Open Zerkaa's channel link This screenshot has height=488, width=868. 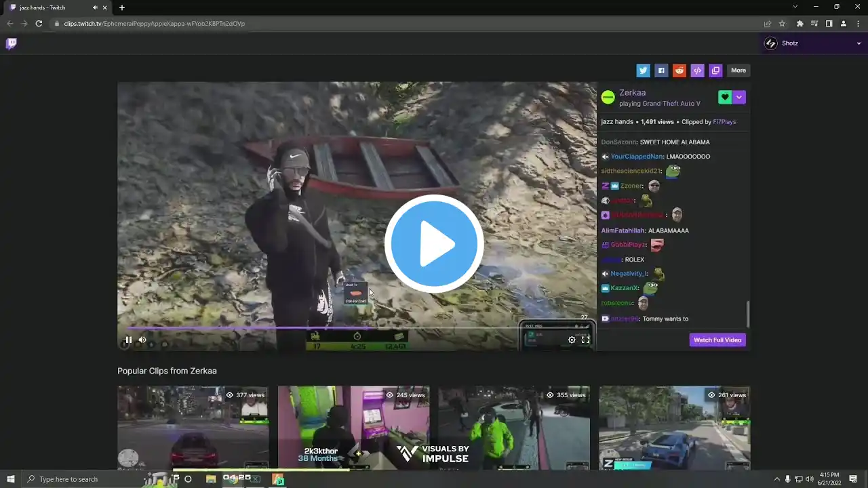[632, 93]
